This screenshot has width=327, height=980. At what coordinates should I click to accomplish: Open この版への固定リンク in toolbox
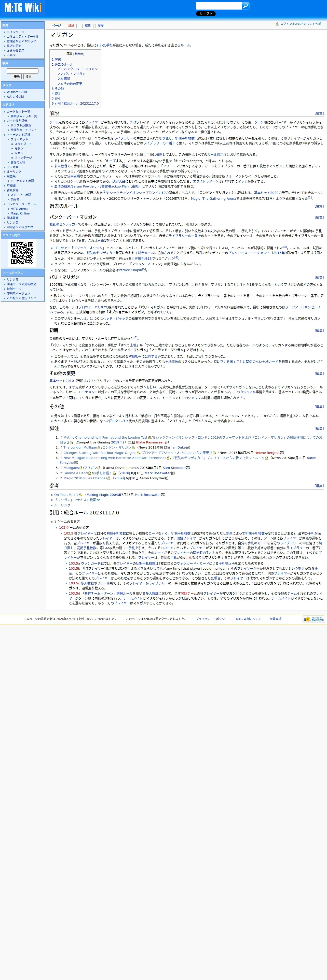21,298
